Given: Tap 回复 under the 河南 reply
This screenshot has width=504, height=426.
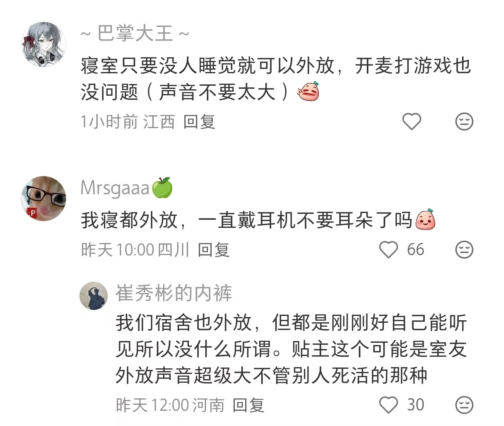Looking at the screenshot, I should coord(248,405).
